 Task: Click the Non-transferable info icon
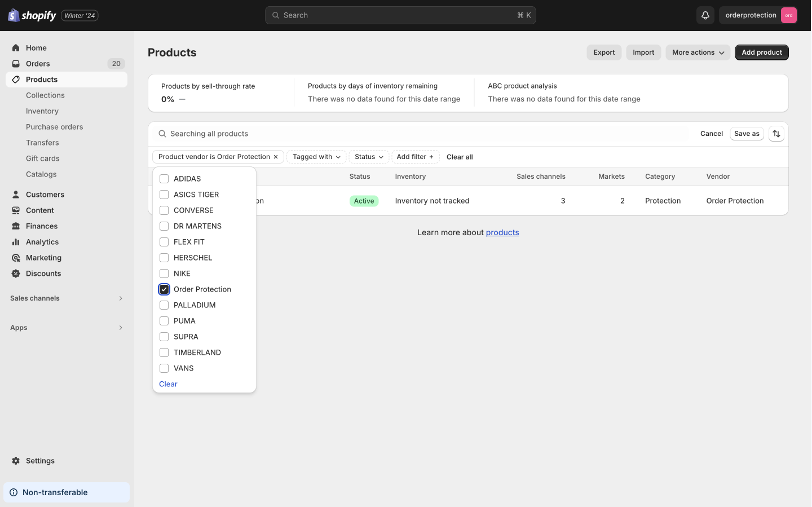tap(14, 492)
